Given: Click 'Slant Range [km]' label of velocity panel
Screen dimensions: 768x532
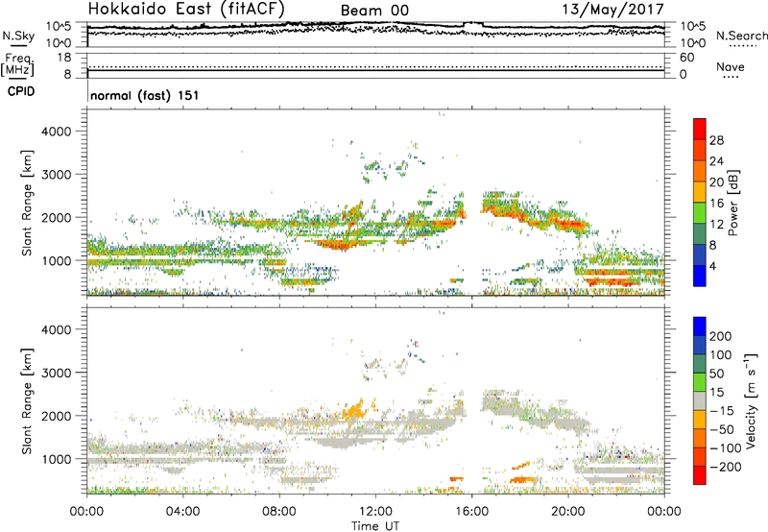Looking at the screenshot, I should pos(27,401).
